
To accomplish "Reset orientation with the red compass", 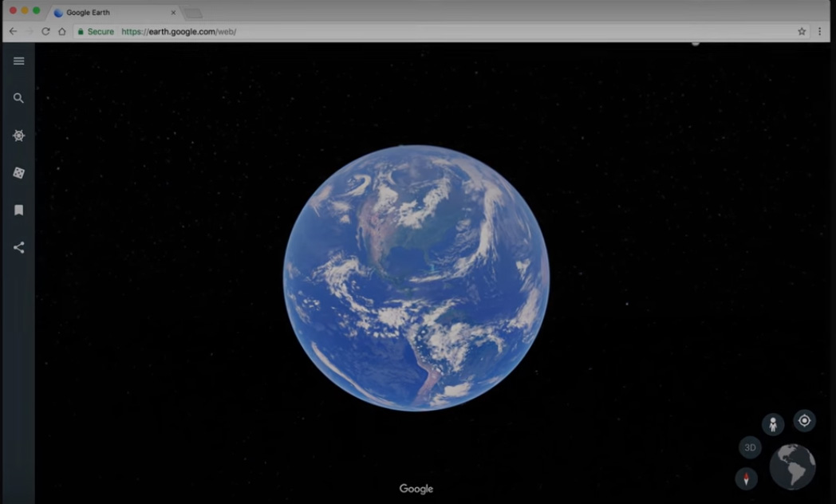I will (746, 478).
